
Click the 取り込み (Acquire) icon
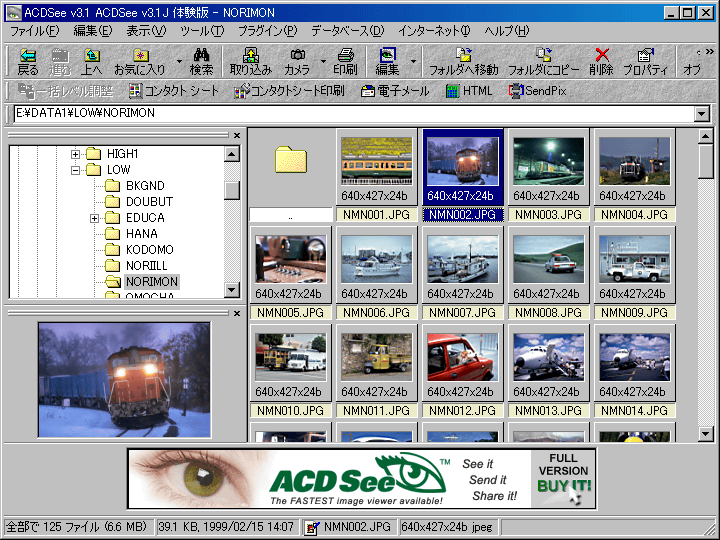251,62
